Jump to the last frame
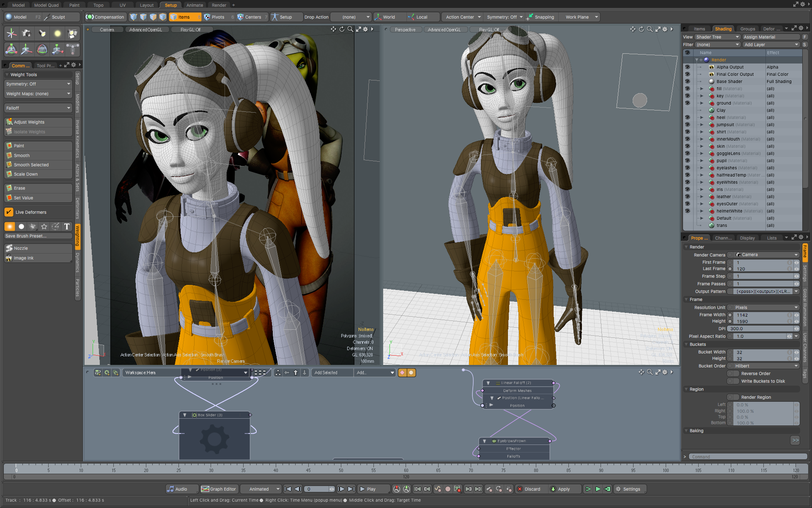Viewport: 812px width, 508px height. [x=351, y=489]
